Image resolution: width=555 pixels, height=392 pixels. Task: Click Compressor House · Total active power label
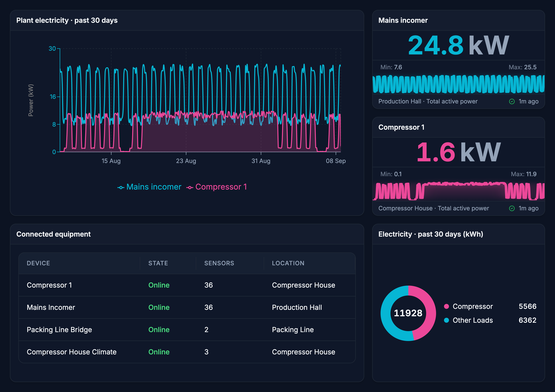433,208
